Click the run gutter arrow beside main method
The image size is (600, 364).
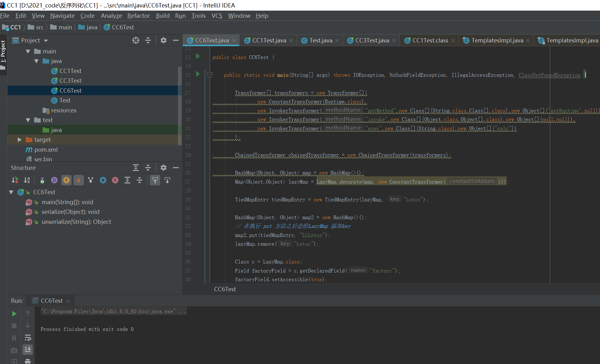pyautogui.click(x=198, y=74)
